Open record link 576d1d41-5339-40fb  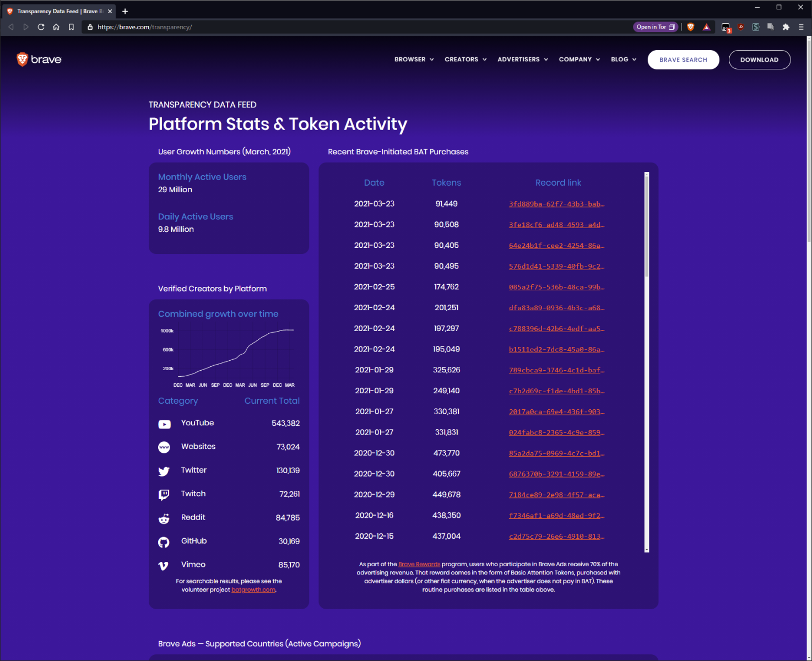pos(556,266)
